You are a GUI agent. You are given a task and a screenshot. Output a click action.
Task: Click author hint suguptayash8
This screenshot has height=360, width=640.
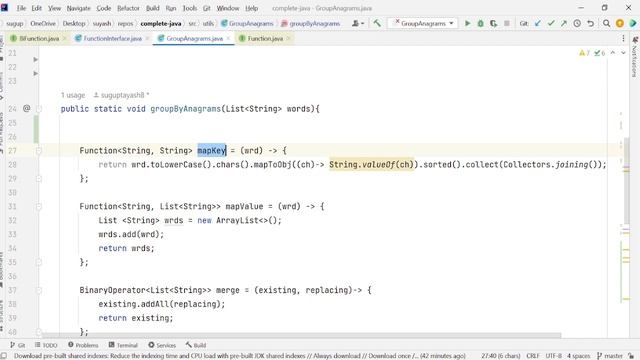click(121, 95)
